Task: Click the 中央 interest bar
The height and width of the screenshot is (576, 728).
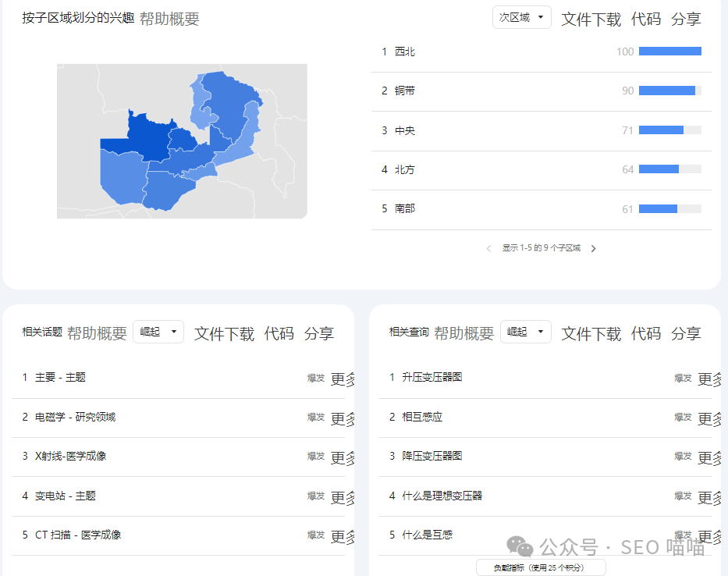Action: 669,130
